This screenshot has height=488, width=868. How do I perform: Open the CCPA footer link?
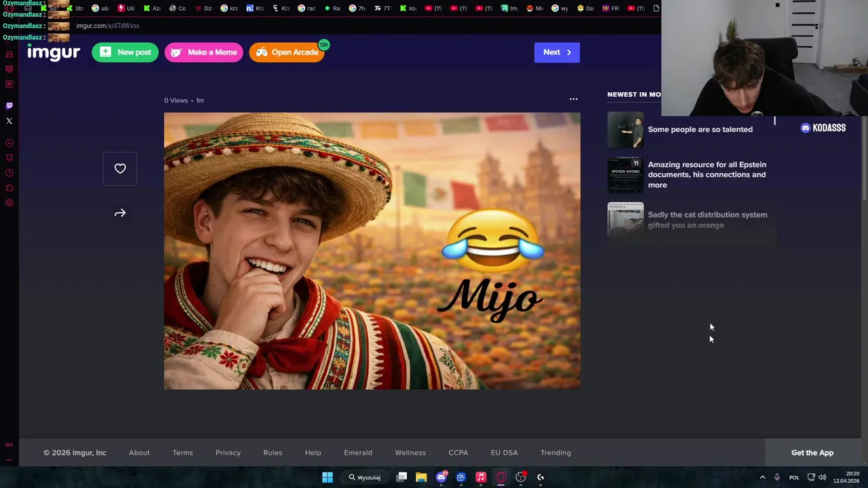458,453
